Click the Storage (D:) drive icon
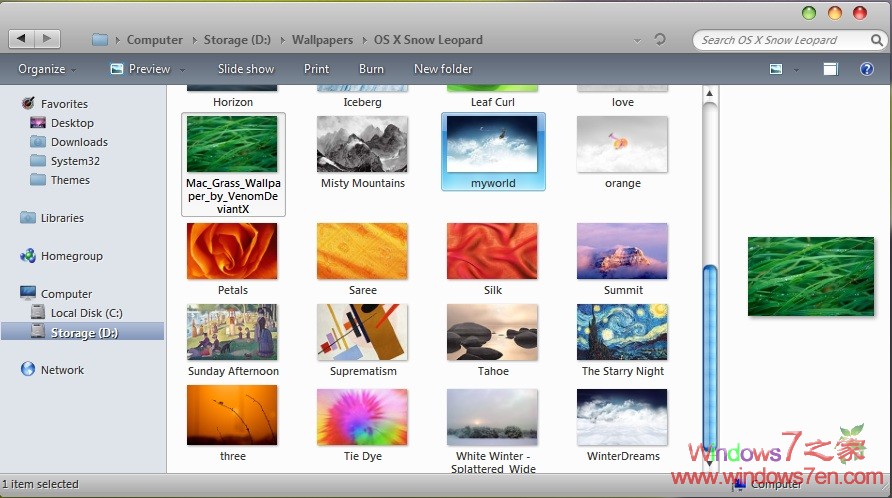Viewport: 892px width, 498px height. pos(38,331)
